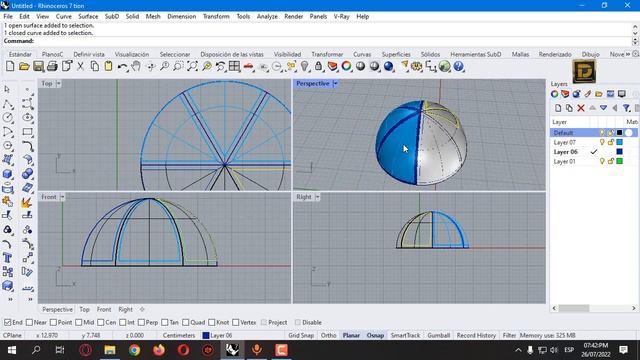Select the Polyline tool in left sidebar

click(7, 104)
